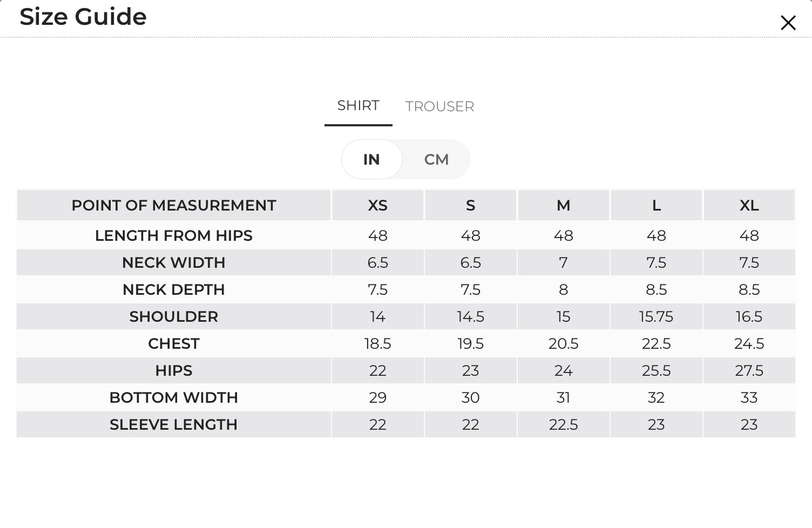Click the NECK DEPTH row label
812x528 pixels.
[x=174, y=290]
